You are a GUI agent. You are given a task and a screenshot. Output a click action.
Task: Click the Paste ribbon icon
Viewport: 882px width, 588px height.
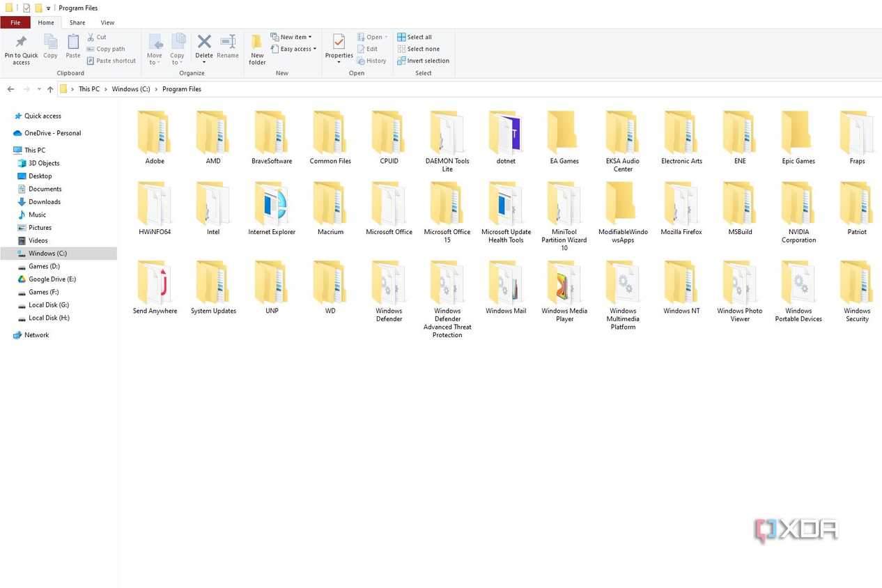click(73, 42)
